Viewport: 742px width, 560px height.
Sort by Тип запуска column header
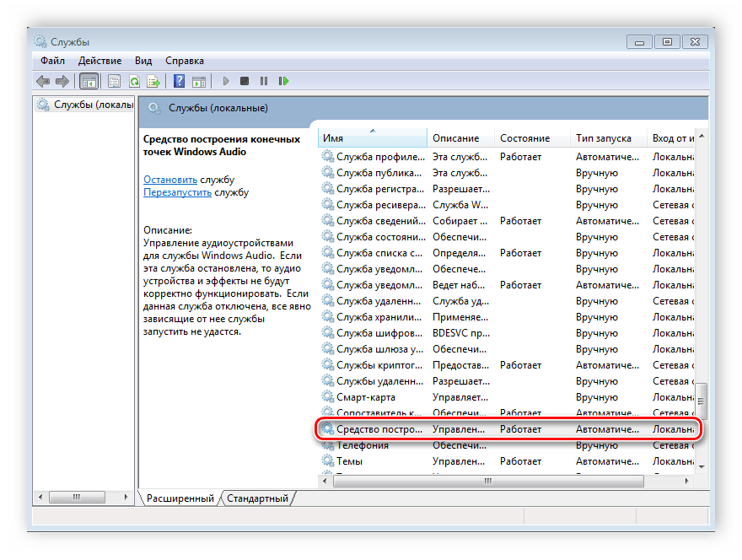[x=604, y=138]
